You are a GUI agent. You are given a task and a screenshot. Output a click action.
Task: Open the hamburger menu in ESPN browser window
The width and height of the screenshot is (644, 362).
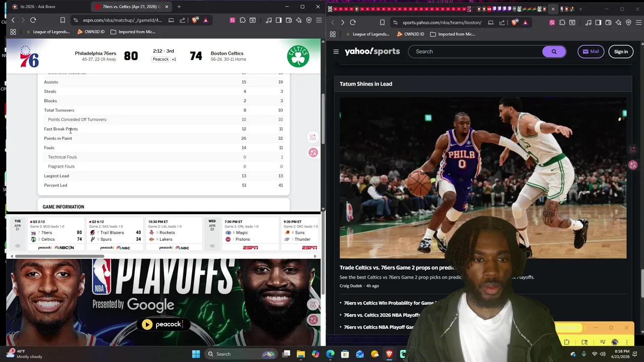click(x=318, y=20)
